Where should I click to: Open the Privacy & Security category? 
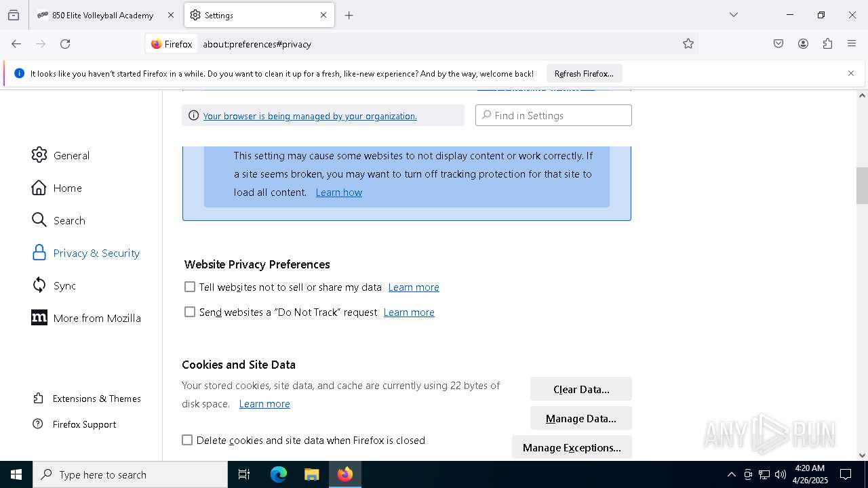pos(85,253)
